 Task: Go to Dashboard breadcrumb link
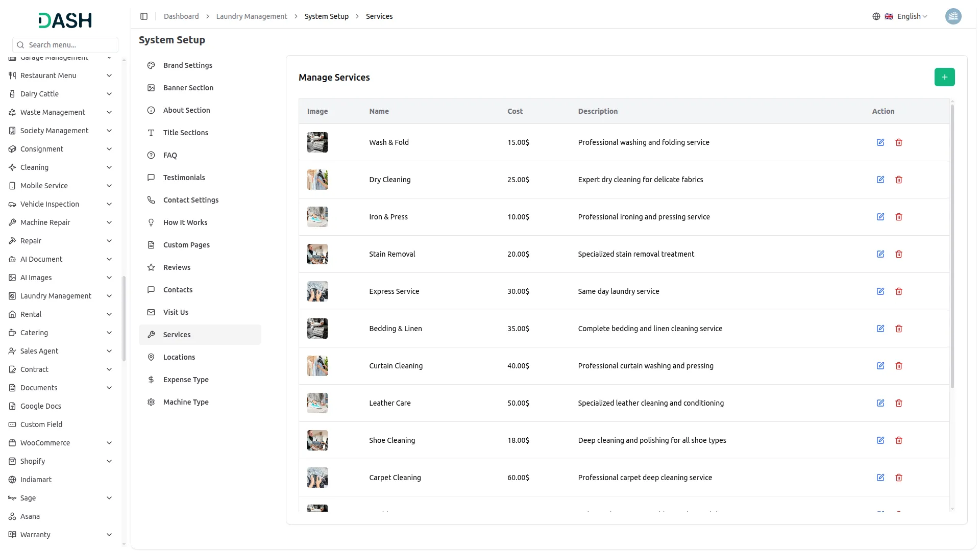tap(181, 16)
